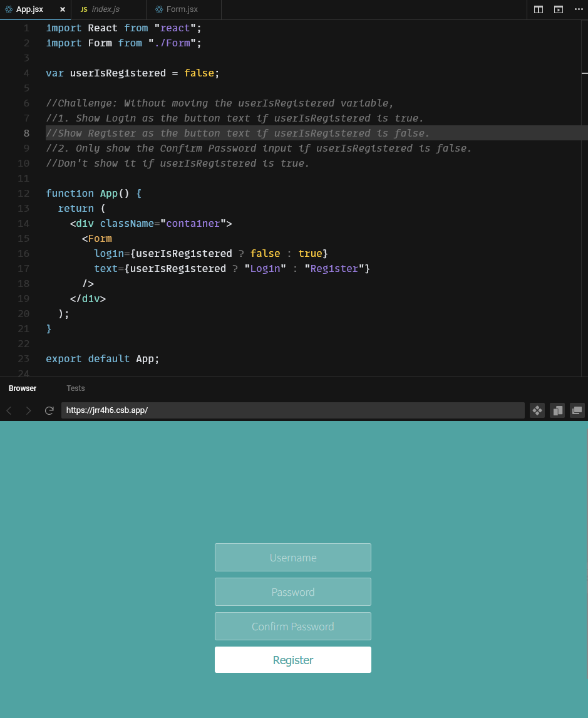Screen dimensions: 588x718
Task: Click the CodeSandbox diamond icon in the browser bar
Action: pyautogui.click(x=537, y=410)
